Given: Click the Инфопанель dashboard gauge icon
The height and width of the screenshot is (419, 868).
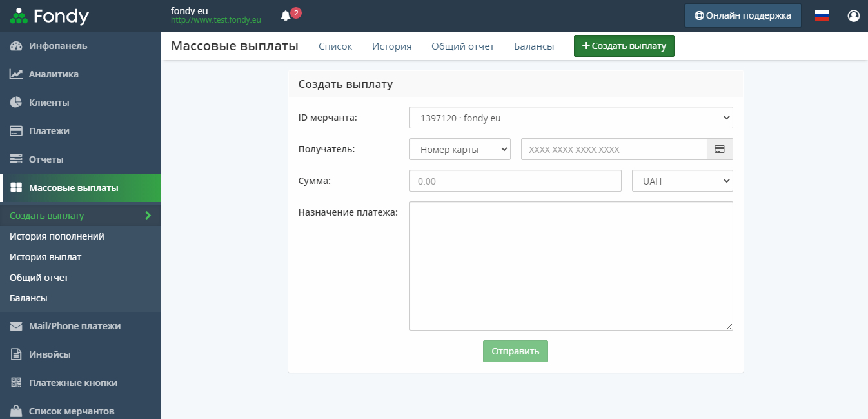Looking at the screenshot, I should (16, 46).
